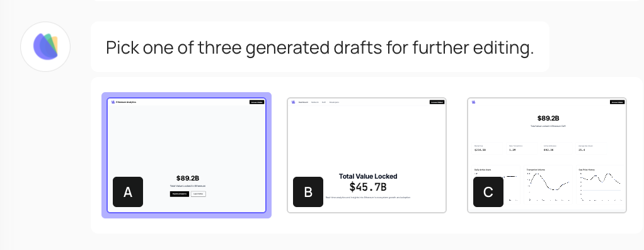Select the black A label badge
The height and width of the screenshot is (250, 644).
point(128,192)
